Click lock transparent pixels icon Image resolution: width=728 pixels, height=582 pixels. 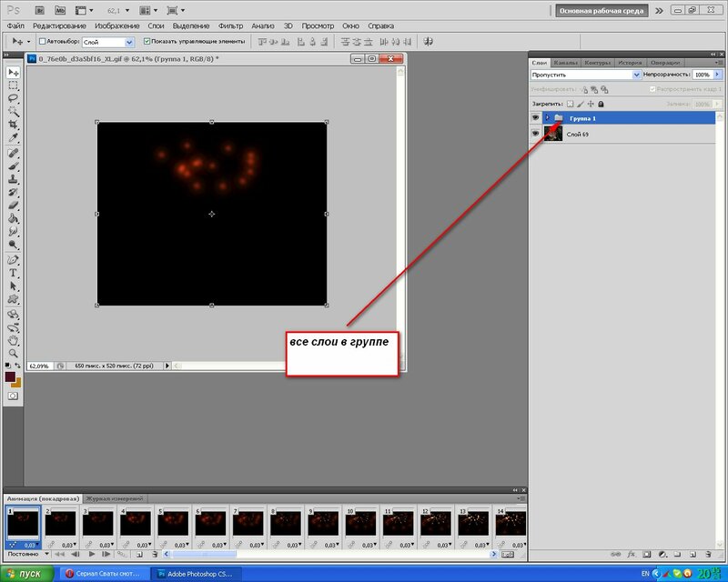coord(571,104)
